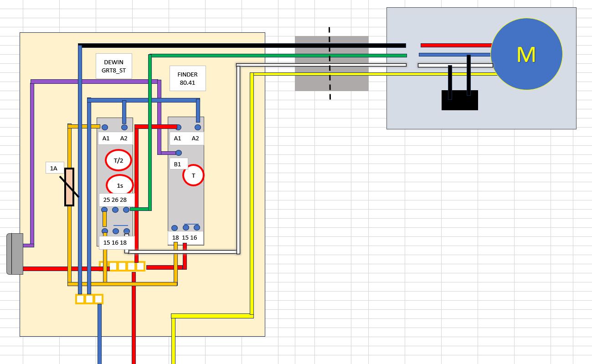The width and height of the screenshot is (592, 364).
Task: Select the 18 15 16 label on Finder relay
Action: [185, 238]
